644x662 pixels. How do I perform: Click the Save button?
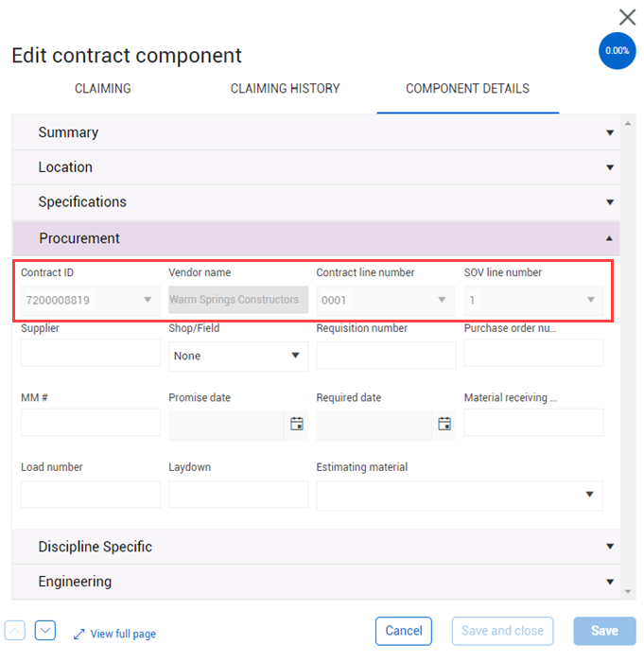click(604, 631)
